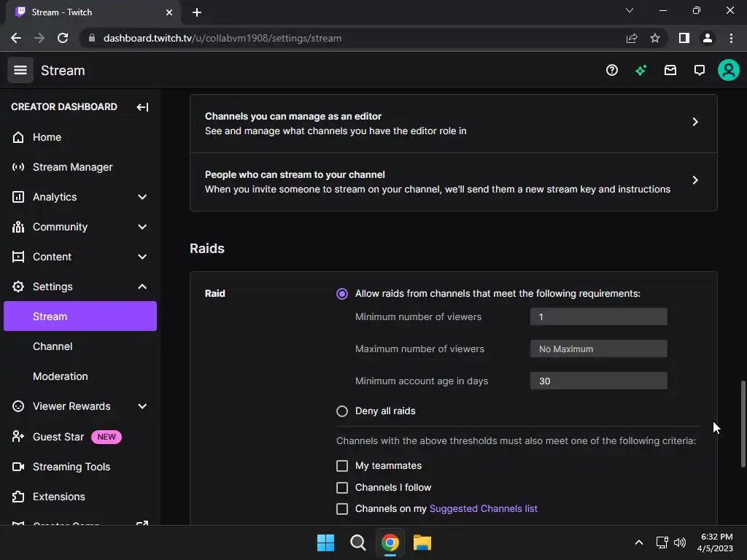Check the My teammates checkbox
Image resolution: width=747 pixels, height=560 pixels.
click(342, 466)
